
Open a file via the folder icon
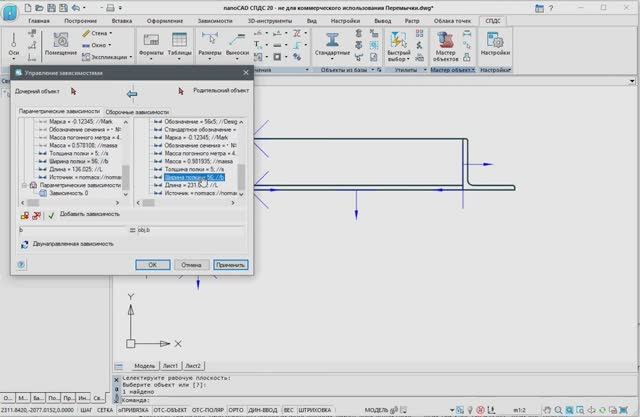pyautogui.click(x=40, y=8)
